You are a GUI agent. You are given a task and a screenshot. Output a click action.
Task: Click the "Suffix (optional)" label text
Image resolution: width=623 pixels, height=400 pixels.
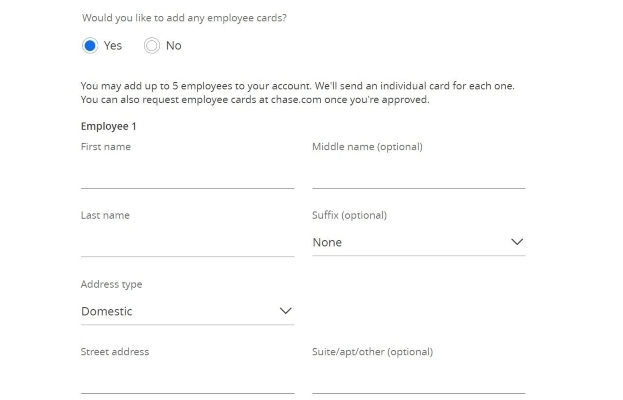(x=349, y=215)
